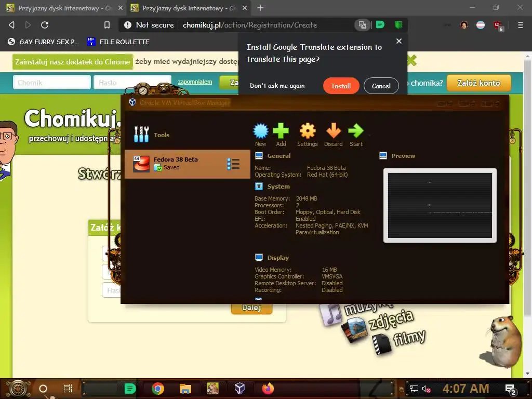The image size is (532, 399).
Task: Reload the chomikuj page
Action: (x=45, y=25)
